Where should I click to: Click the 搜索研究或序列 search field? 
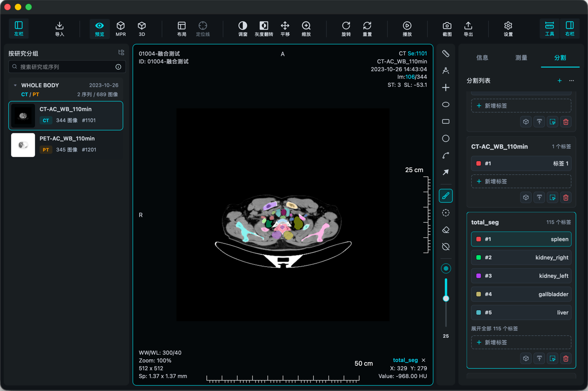67,67
